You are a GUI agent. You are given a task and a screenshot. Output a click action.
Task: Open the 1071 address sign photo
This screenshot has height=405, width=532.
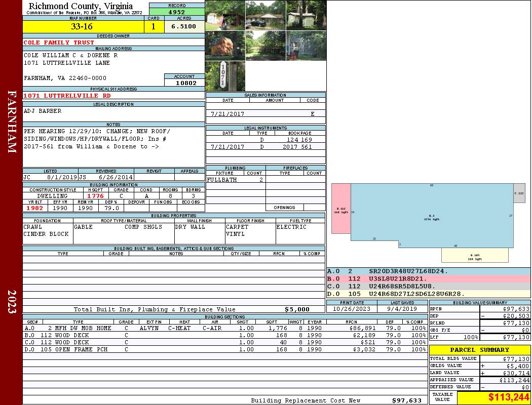point(225,76)
